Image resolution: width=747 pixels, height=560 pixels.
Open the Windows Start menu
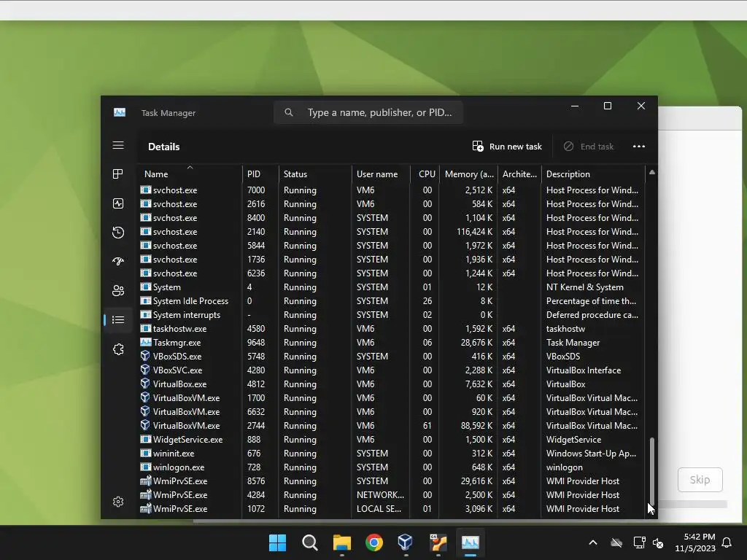pyautogui.click(x=277, y=542)
